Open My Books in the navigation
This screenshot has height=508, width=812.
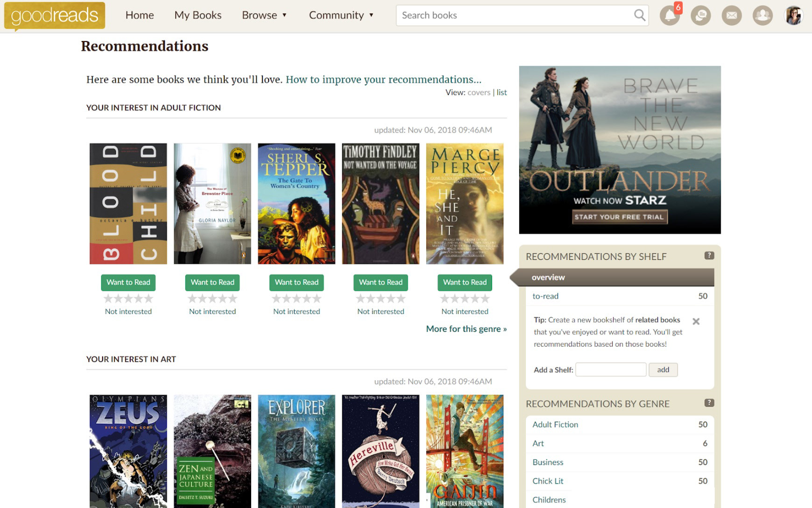(198, 15)
